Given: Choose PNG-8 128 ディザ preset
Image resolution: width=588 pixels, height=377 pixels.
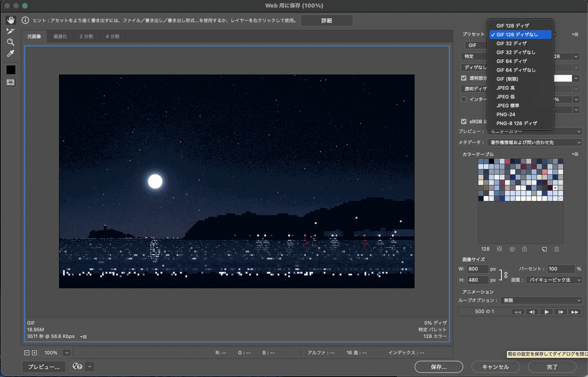Looking at the screenshot, I should 521,123.
